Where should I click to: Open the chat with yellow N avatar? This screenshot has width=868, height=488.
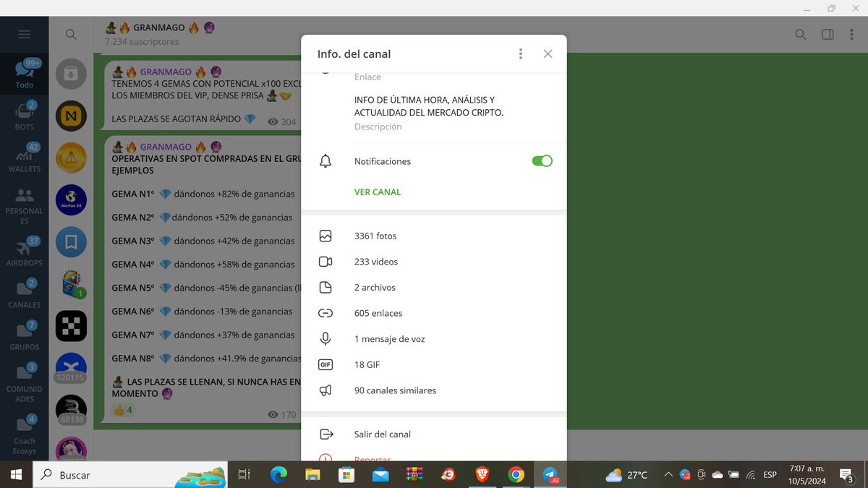(71, 116)
